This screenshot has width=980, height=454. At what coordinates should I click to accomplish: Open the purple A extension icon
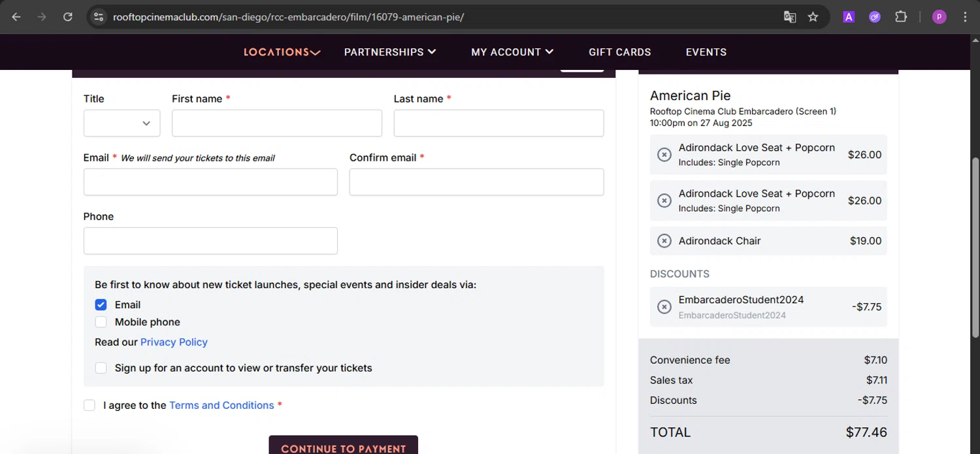(849, 17)
